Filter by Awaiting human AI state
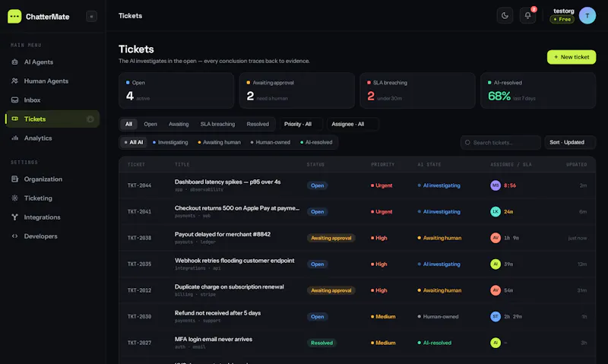Viewport: 608px width, 364px height. tap(219, 142)
